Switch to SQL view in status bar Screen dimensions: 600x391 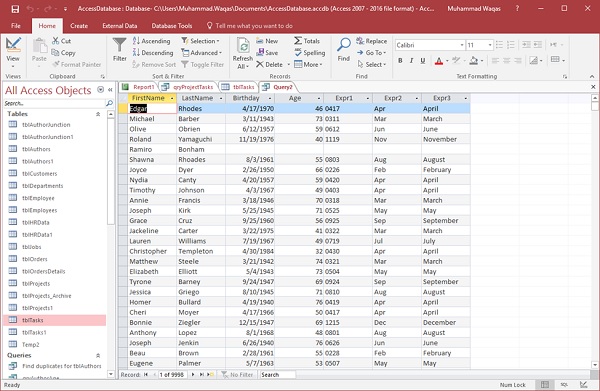(x=564, y=384)
